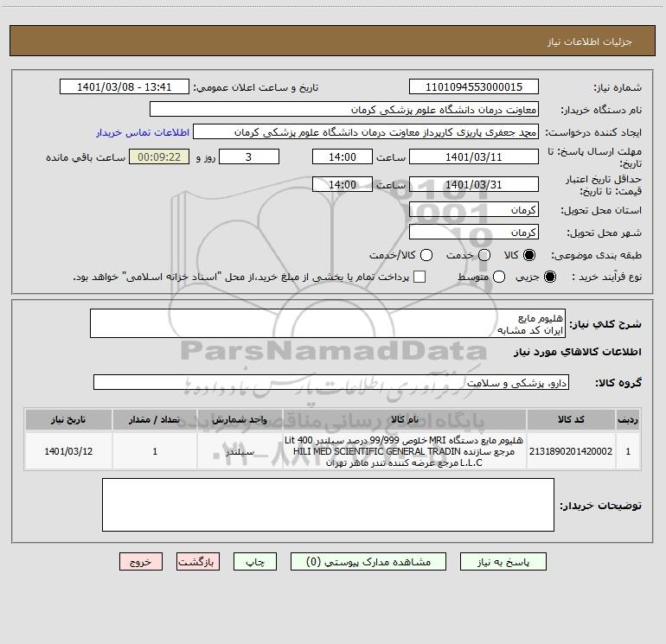666x644 pixels.
Task: Click the ایجاد کننده درخواست field
Action: pos(366,132)
